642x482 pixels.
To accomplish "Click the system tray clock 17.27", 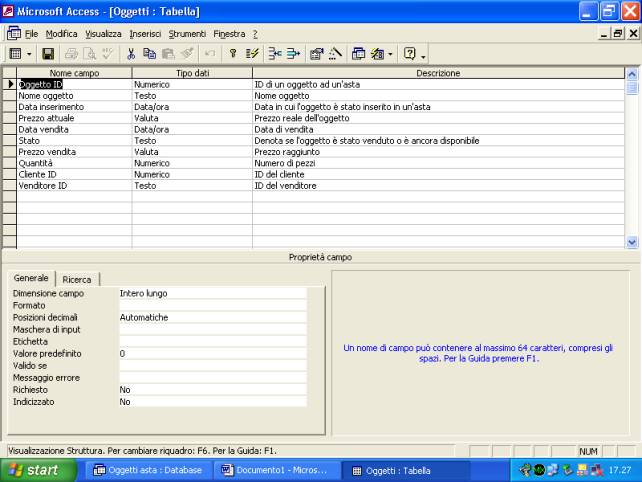I will point(619,470).
